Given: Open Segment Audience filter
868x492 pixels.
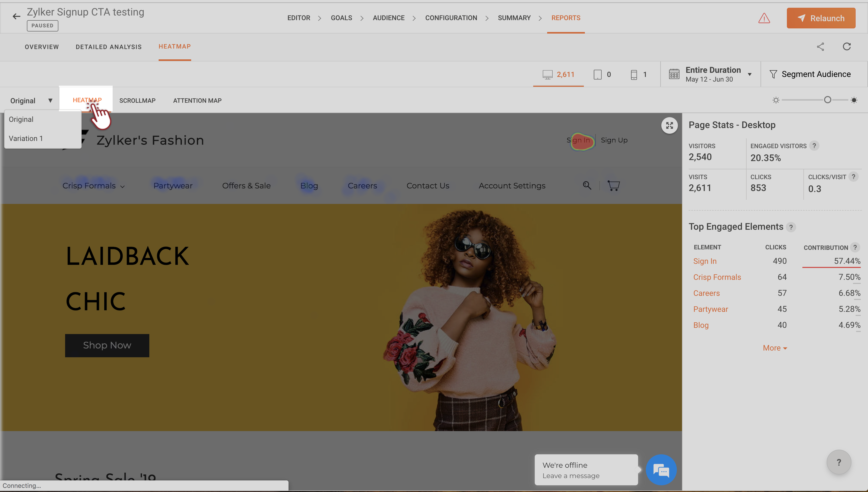Looking at the screenshot, I should pos(810,74).
